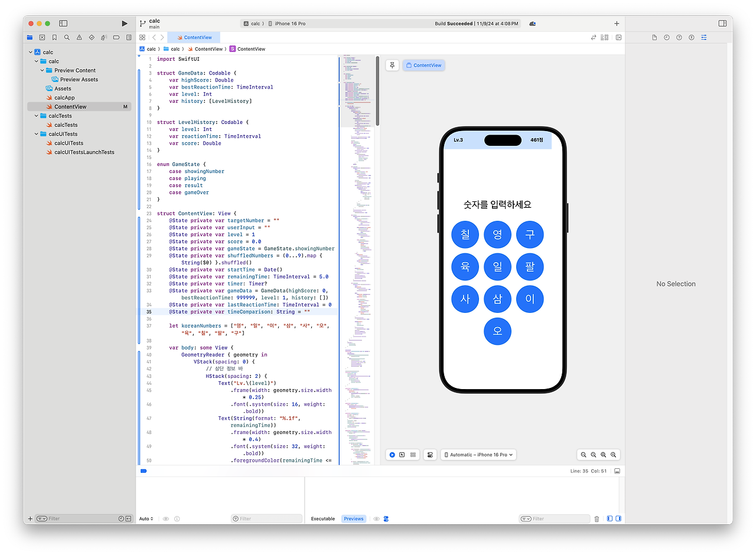Viewport: 756px width, 555px height.
Task: Select the ContentView preview chip
Action: pyautogui.click(x=423, y=65)
